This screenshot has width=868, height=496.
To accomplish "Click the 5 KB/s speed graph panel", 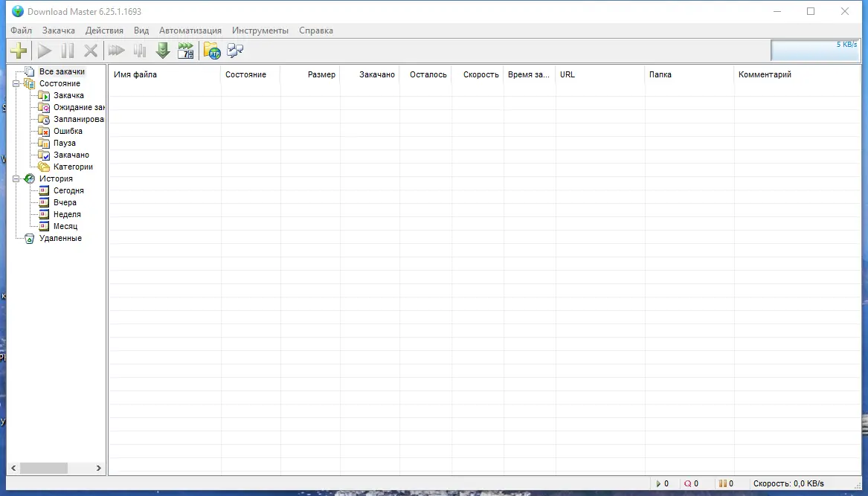I will tap(815, 51).
